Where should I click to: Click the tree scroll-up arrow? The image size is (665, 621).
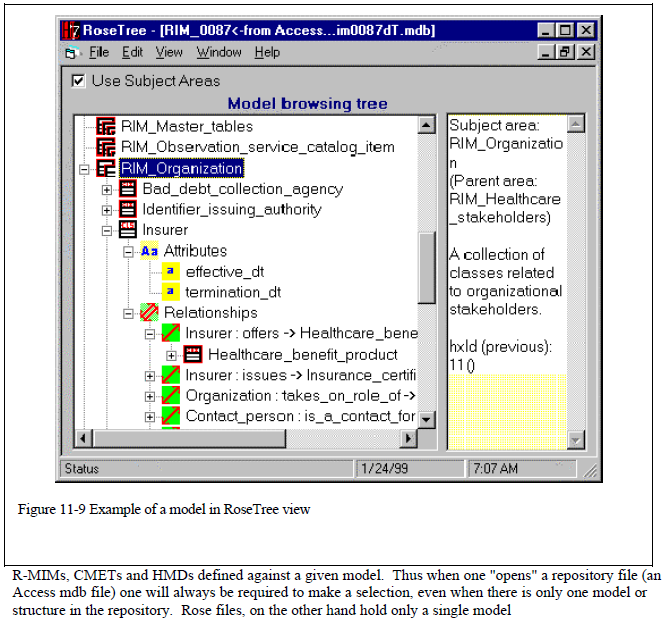click(426, 125)
